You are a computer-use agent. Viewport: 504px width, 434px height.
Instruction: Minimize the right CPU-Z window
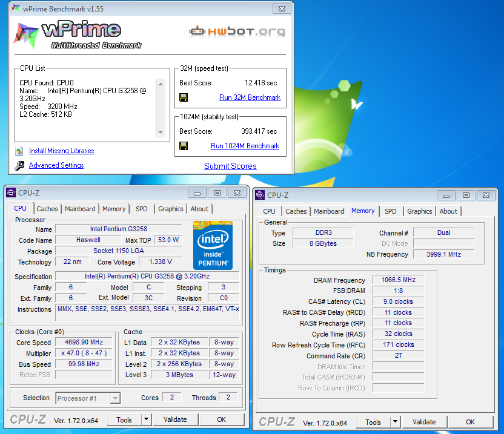point(446,196)
